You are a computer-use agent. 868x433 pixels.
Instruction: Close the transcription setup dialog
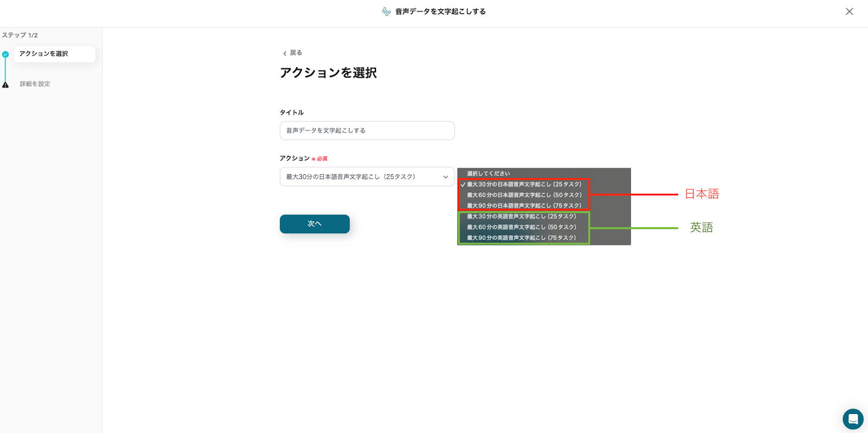tap(849, 11)
